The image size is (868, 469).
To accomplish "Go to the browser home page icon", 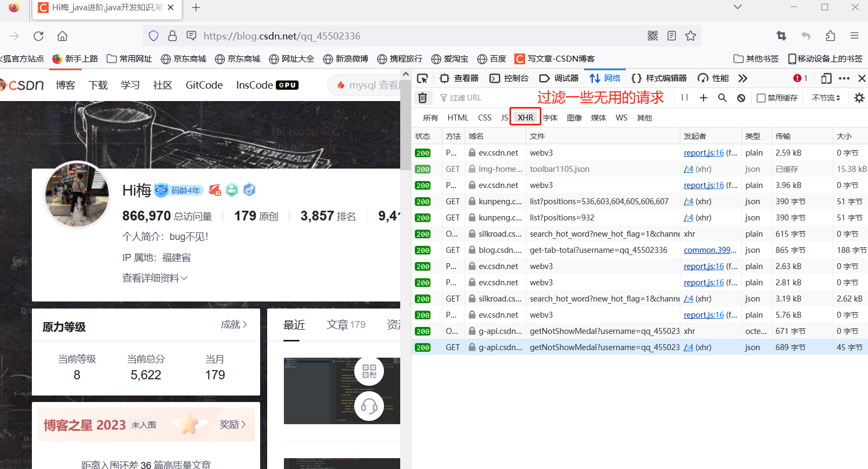I will coord(63,36).
